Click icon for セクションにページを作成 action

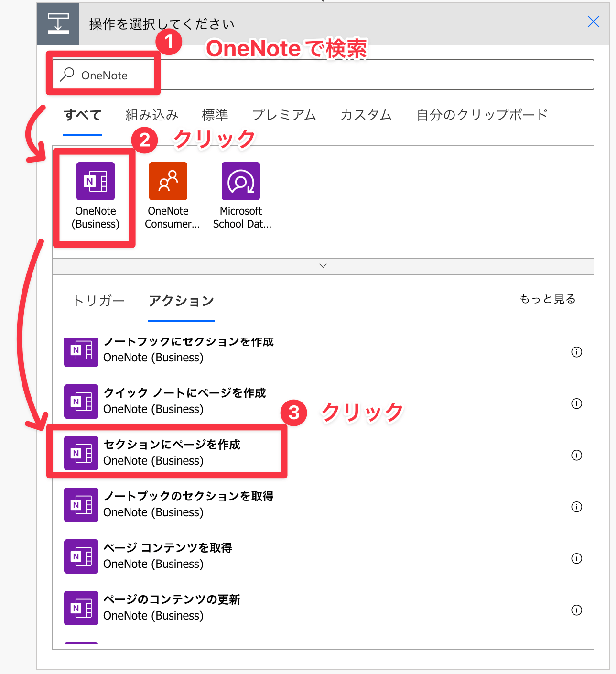pos(81,453)
